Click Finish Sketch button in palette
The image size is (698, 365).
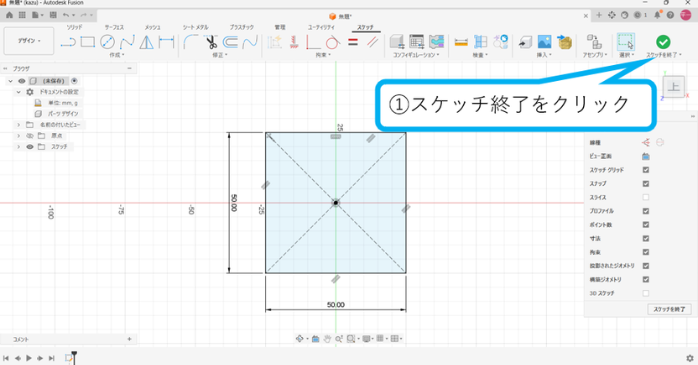[669, 309]
